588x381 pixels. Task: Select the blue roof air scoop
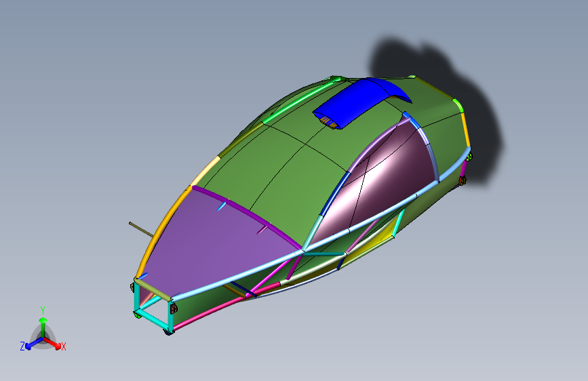pos(357,101)
